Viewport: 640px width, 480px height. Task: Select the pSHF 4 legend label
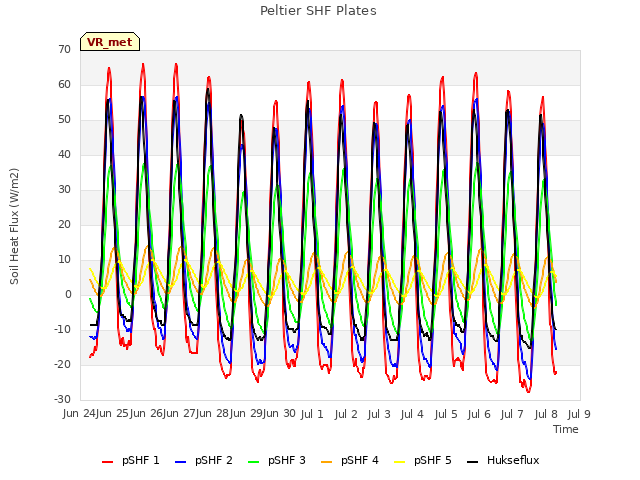pyautogui.click(x=360, y=460)
